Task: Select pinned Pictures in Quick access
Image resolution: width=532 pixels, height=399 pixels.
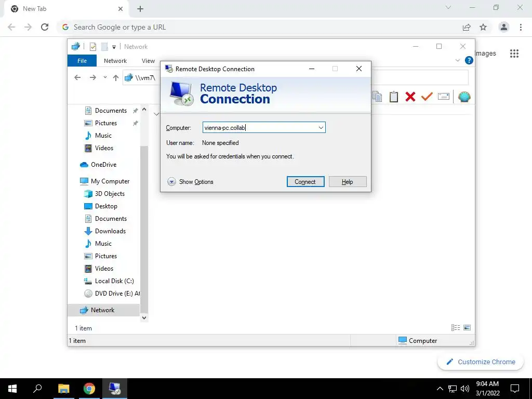Action: 106,123
